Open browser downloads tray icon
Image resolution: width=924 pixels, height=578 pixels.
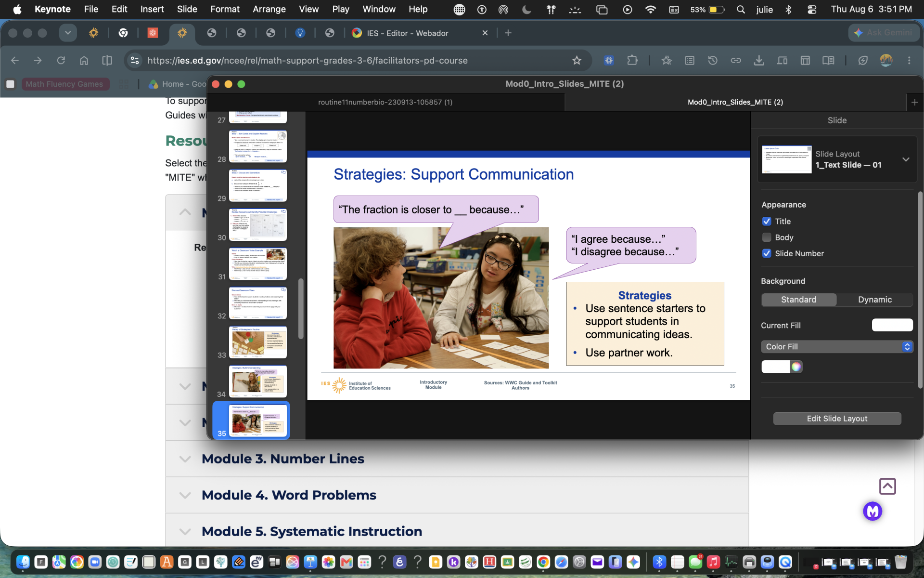pyautogui.click(x=759, y=60)
